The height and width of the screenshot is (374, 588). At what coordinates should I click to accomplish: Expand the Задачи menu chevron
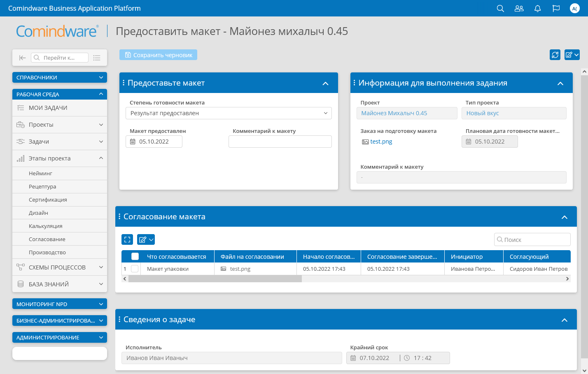tap(101, 142)
